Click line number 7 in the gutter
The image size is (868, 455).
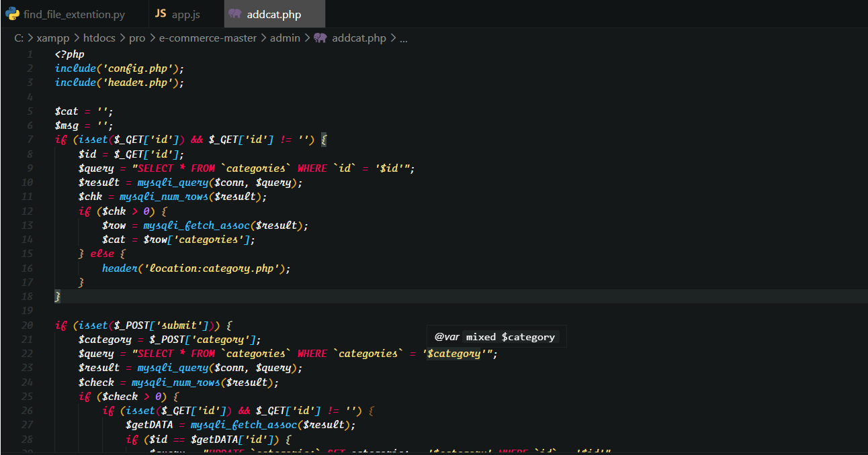30,140
